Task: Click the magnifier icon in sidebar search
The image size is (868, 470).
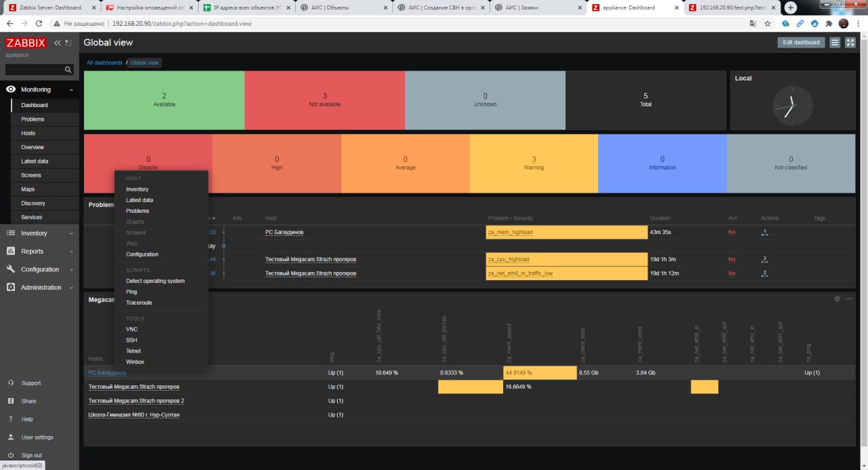Action: (x=68, y=69)
